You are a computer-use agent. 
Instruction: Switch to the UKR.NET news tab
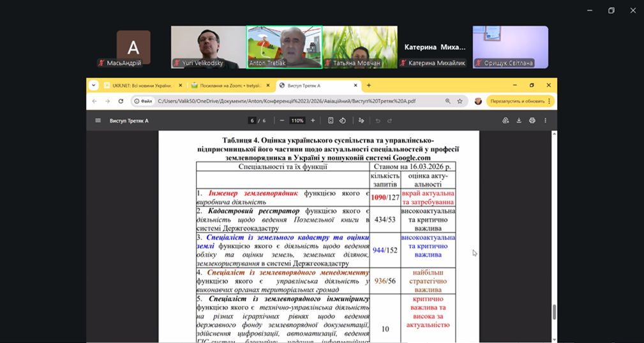tap(137, 85)
